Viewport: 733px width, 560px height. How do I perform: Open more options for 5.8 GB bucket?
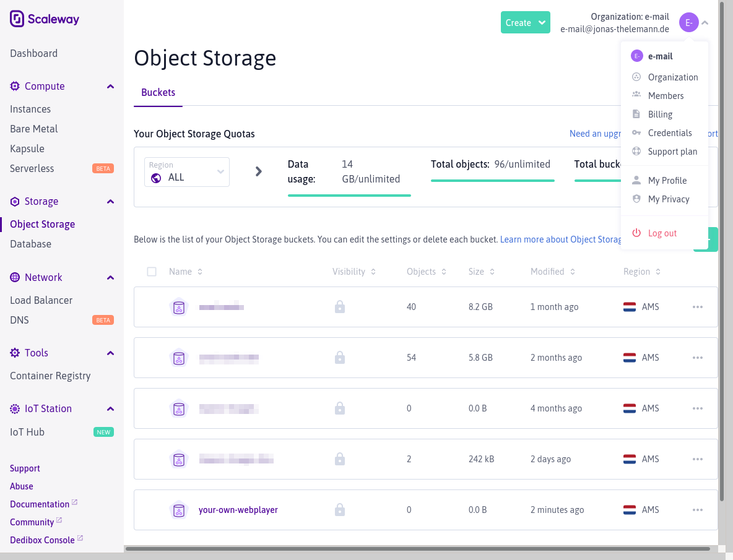698,358
